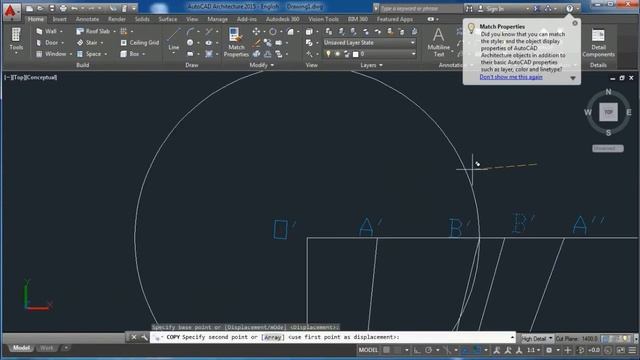Open the Tools palette button

pos(16,40)
